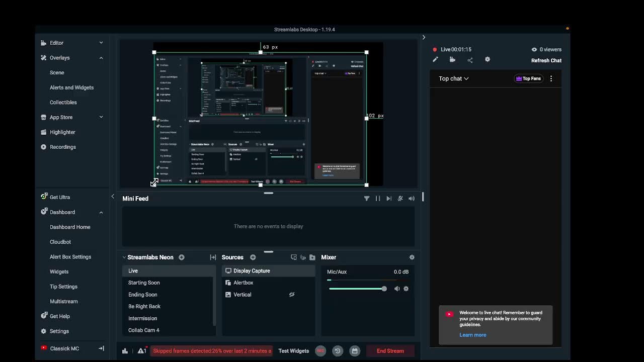644x362 pixels.
Task: Open the performance stats chart icon
Action: (x=125, y=351)
